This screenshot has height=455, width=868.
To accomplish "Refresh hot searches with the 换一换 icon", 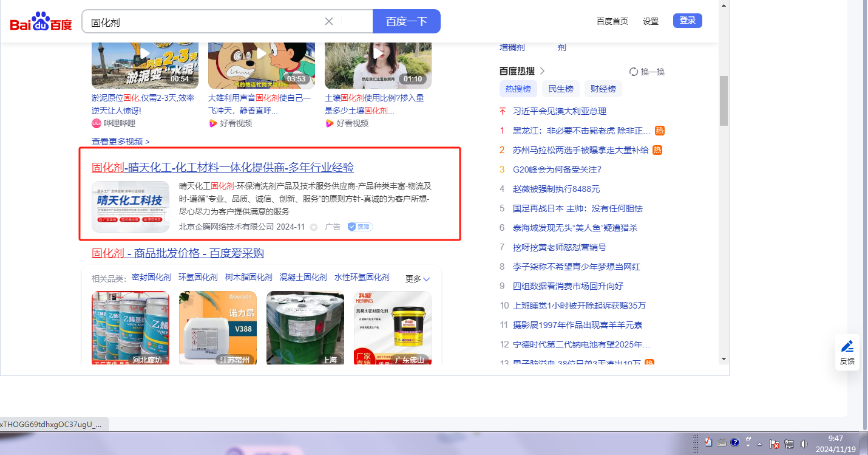I will [634, 72].
